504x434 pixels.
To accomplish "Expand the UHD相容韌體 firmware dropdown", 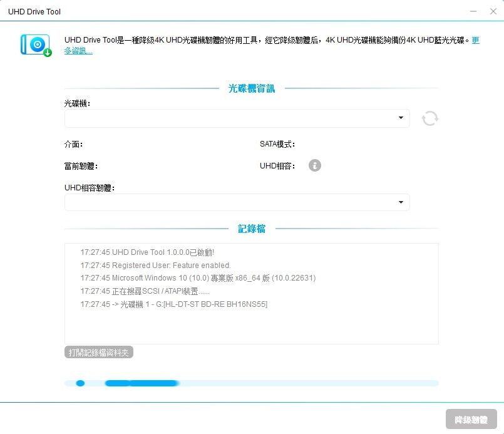I will [x=237, y=202].
